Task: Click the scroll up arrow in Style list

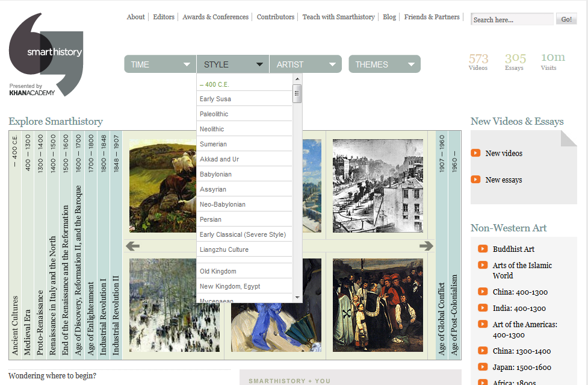Action: [x=297, y=79]
